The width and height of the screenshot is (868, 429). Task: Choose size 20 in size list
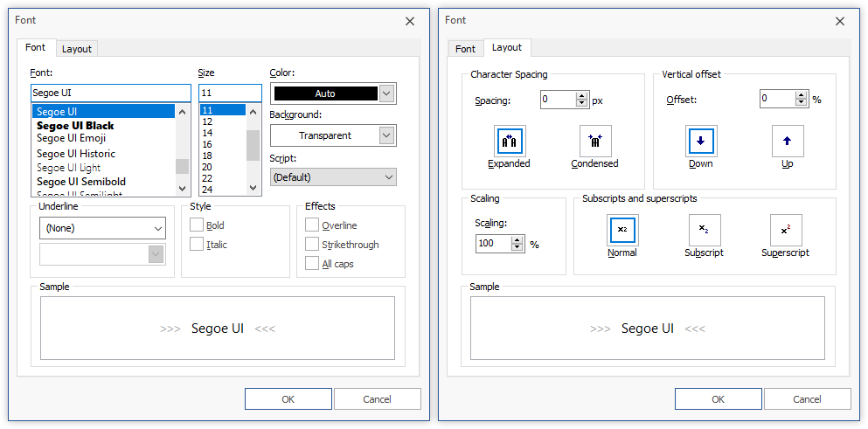point(223,167)
